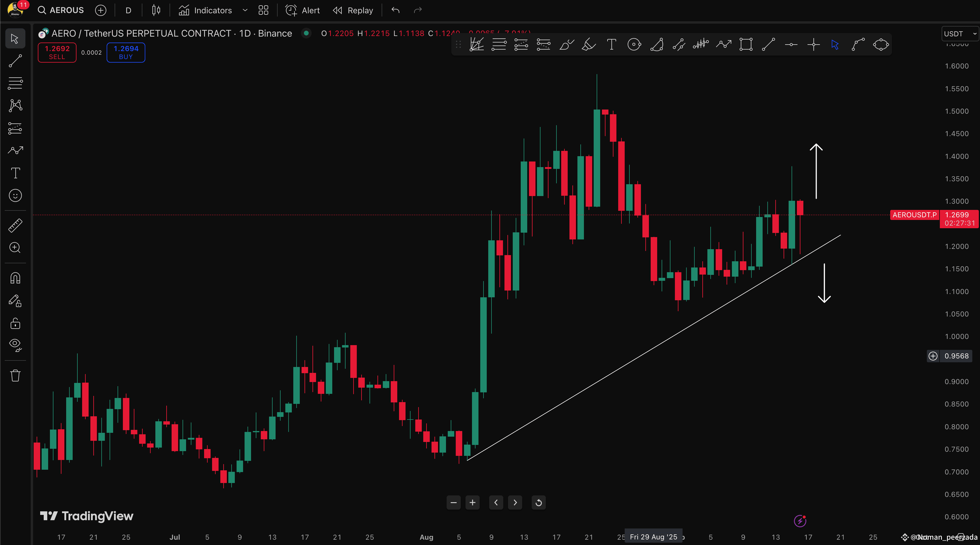This screenshot has width=980, height=545.
Task: Grab the floating drawing toolbar drag handle
Action: click(x=458, y=45)
